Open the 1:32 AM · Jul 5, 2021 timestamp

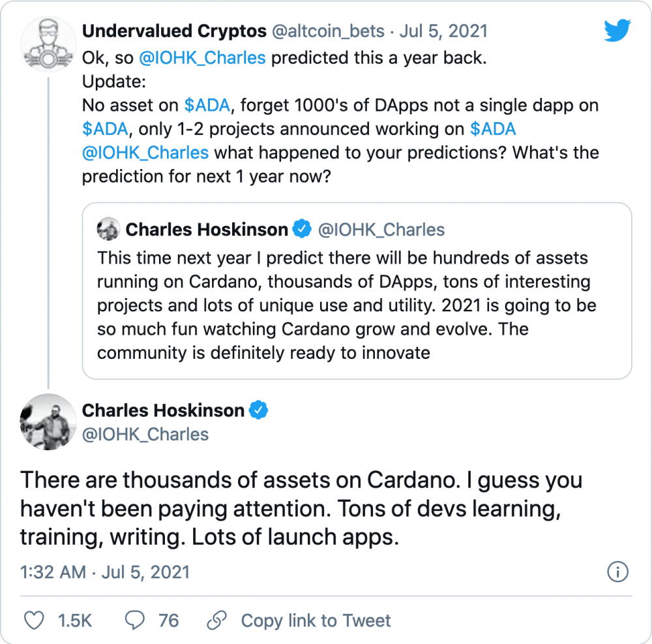(x=105, y=572)
